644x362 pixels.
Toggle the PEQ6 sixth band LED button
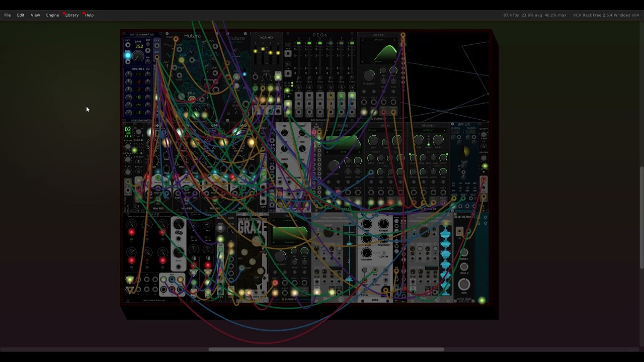352,43
